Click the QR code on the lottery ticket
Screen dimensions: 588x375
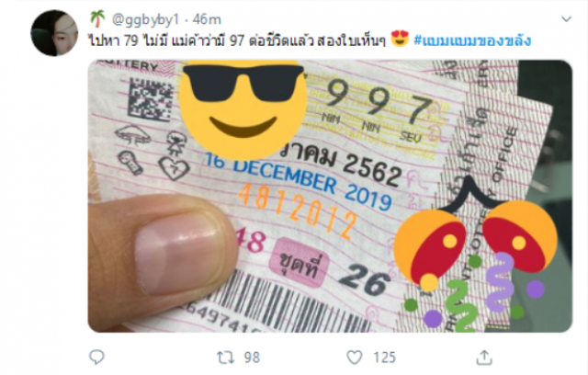pos(149,100)
